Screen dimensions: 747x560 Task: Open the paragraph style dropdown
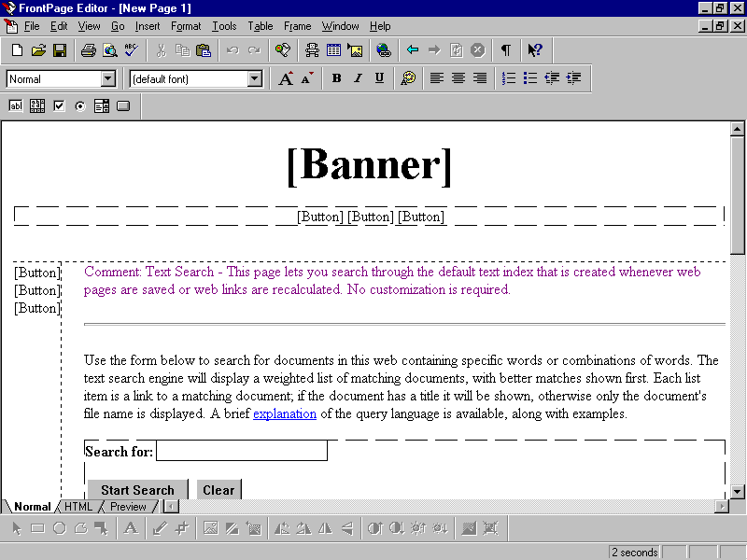108,79
